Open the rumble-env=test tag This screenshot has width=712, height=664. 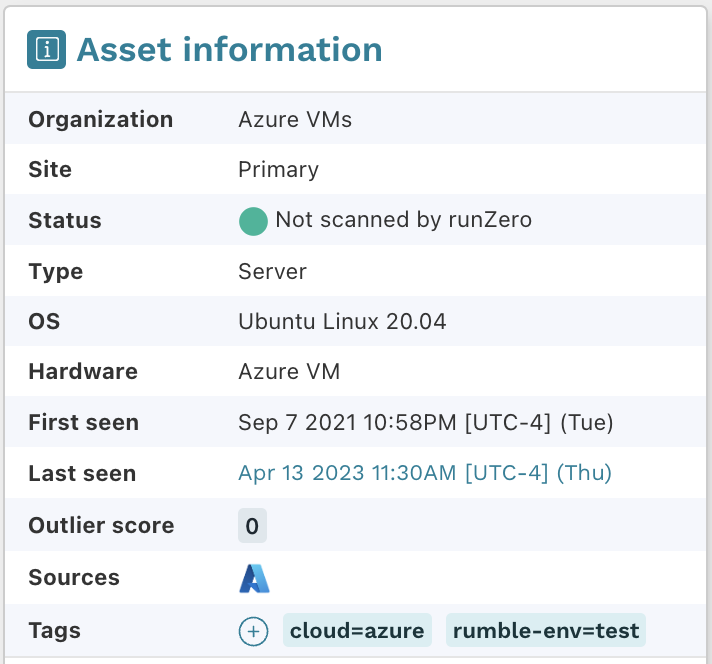[546, 630]
